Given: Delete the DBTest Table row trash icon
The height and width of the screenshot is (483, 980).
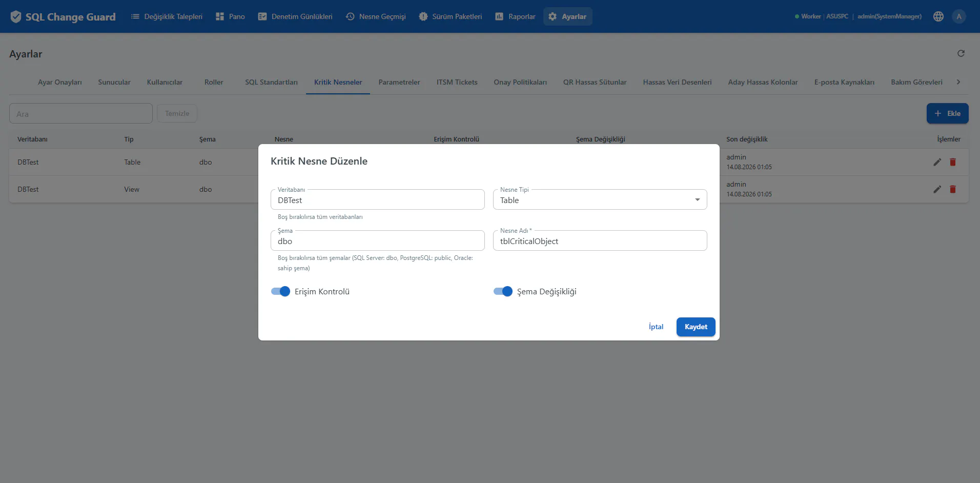Looking at the screenshot, I should [x=953, y=162].
